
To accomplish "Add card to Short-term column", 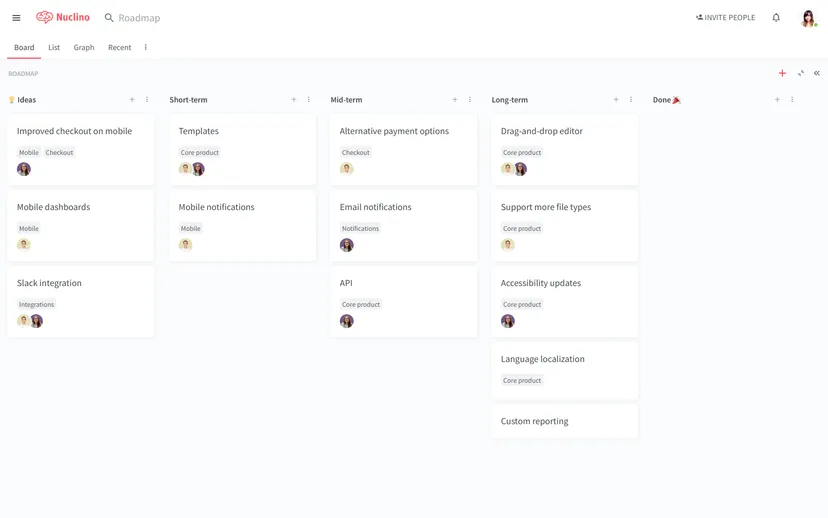I will pyautogui.click(x=294, y=99).
